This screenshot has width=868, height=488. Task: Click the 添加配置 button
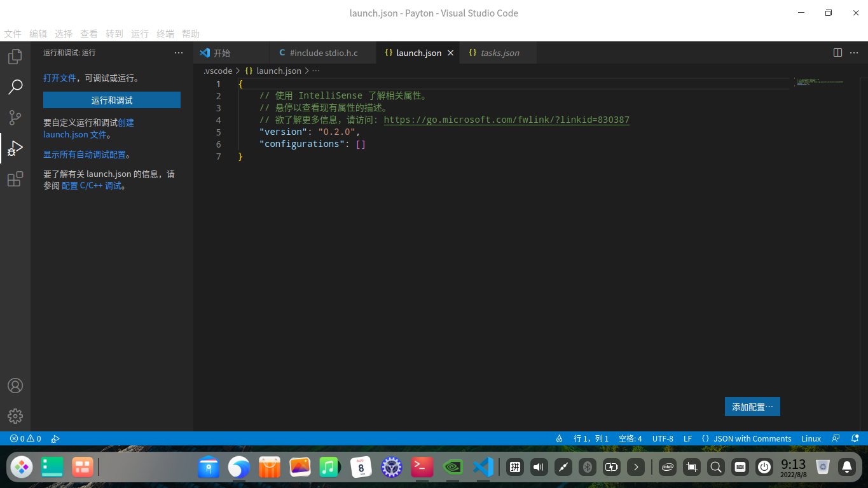click(752, 407)
